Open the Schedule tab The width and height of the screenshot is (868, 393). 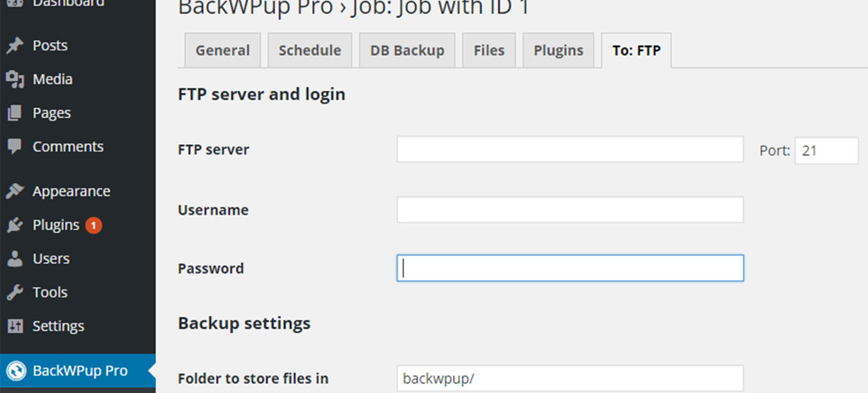(x=310, y=49)
